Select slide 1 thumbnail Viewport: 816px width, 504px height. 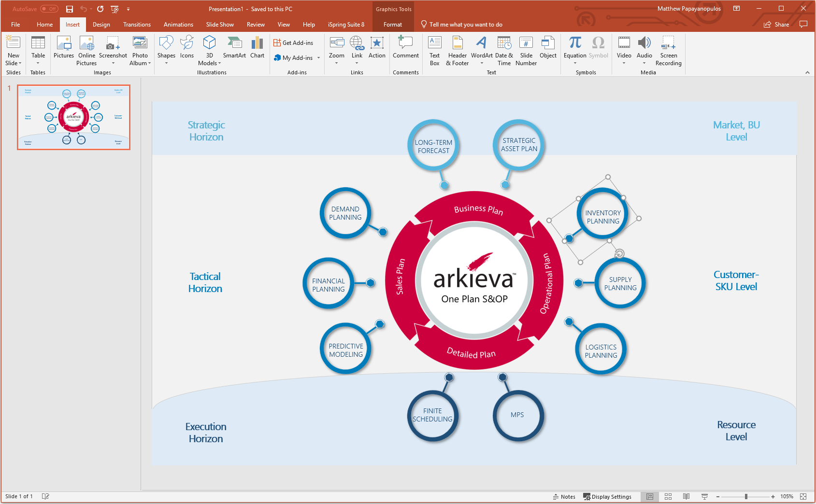tap(73, 117)
